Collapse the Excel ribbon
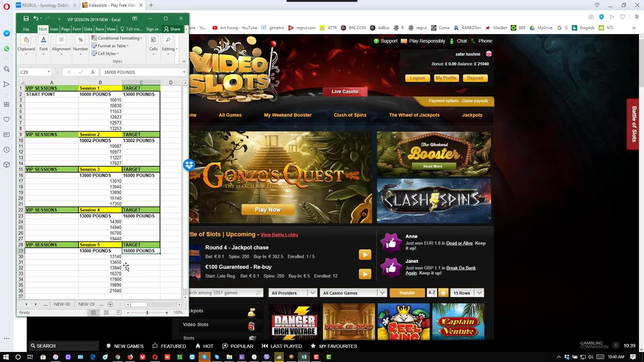This screenshot has width=644, height=362. (184, 61)
